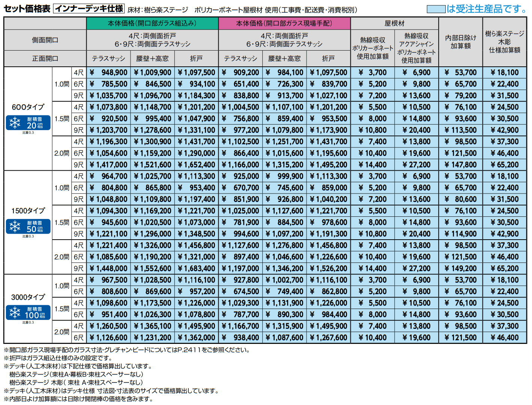Click the ¥964,700 price cell

108,176
